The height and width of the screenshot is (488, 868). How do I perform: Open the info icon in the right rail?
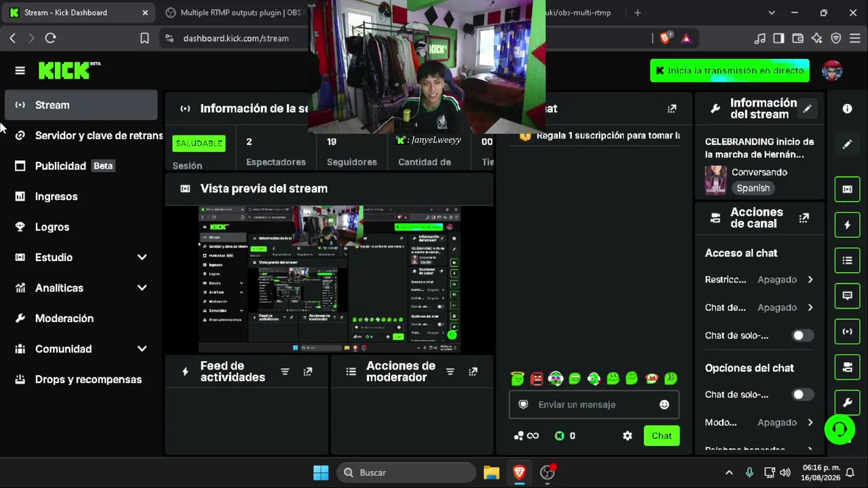(x=847, y=108)
